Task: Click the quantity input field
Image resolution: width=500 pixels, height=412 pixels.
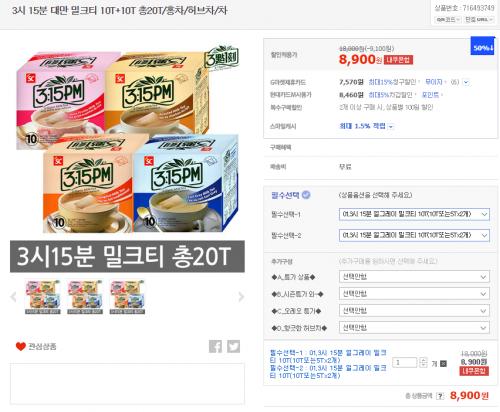Action: pos(405,362)
